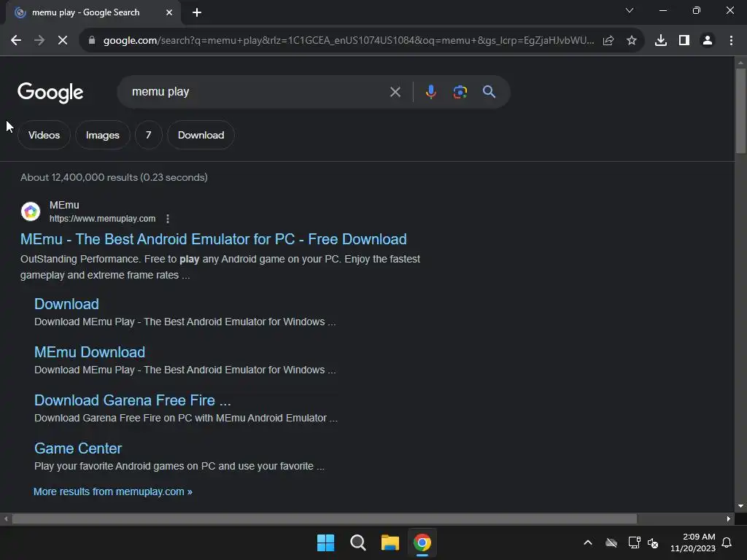Open Chrome downloads
Screen dimensions: 747x560
pos(661,41)
